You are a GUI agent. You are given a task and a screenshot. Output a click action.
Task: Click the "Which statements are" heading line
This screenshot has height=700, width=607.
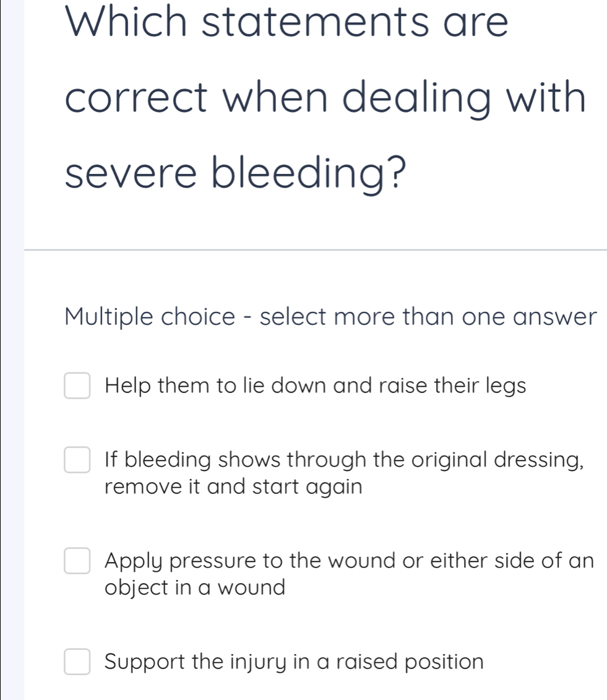(x=286, y=23)
